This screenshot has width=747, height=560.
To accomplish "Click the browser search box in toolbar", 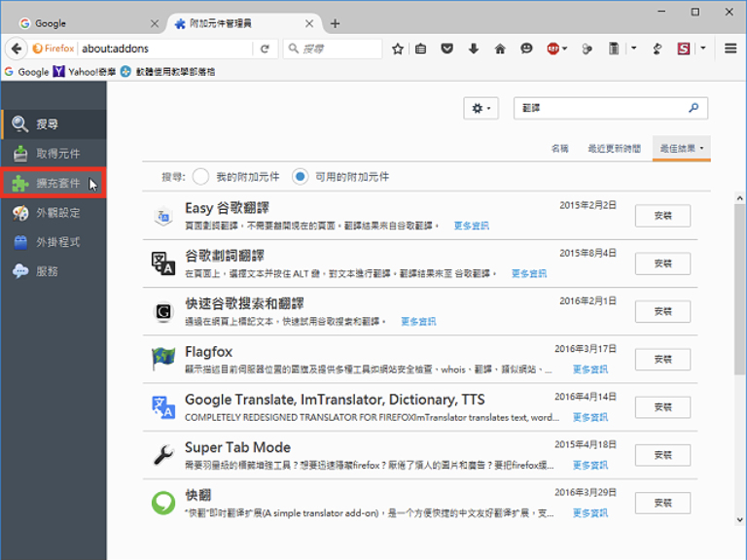I will point(333,49).
